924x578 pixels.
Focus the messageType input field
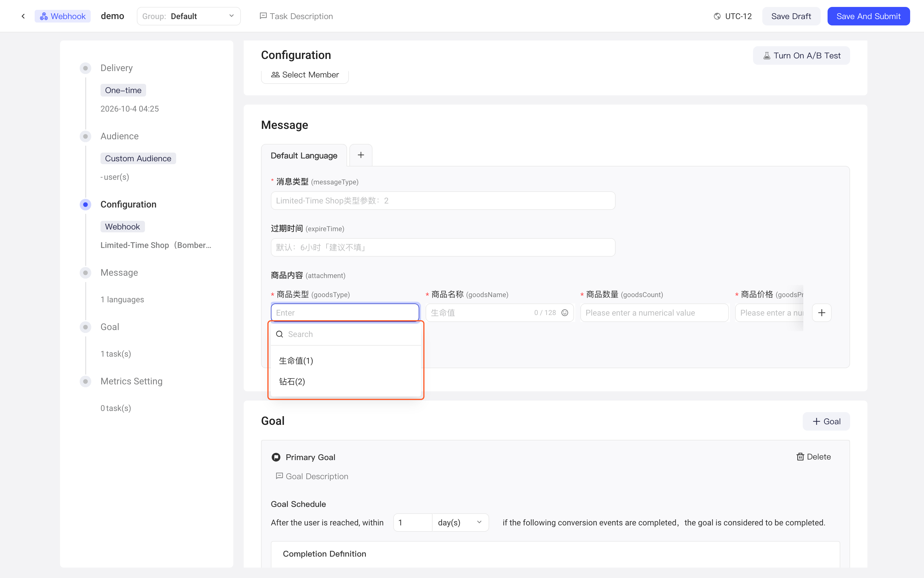click(x=443, y=201)
